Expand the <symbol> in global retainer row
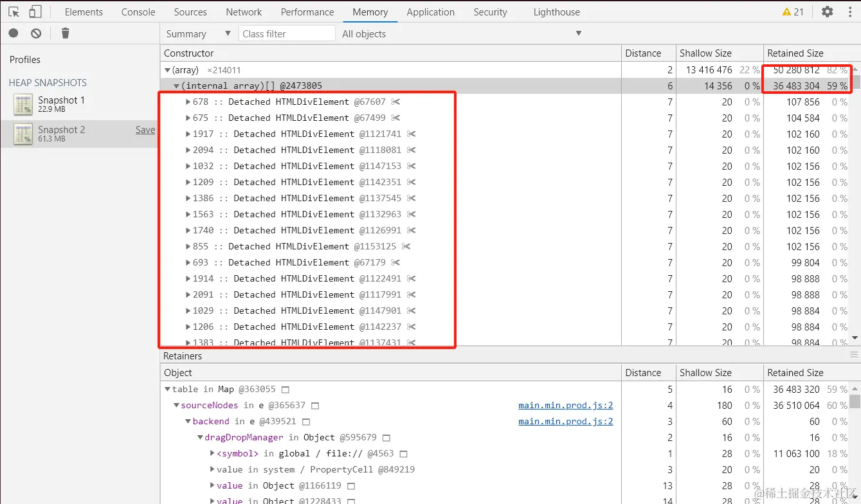This screenshot has height=504, width=861. (x=212, y=454)
